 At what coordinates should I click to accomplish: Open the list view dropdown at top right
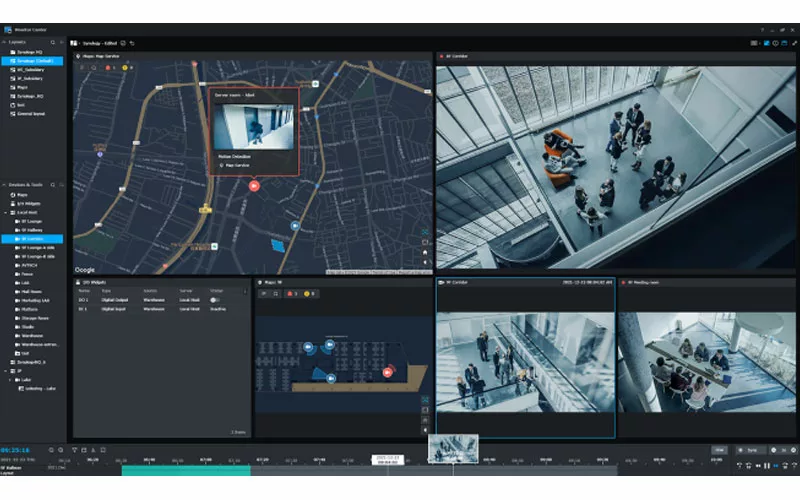coord(755,43)
